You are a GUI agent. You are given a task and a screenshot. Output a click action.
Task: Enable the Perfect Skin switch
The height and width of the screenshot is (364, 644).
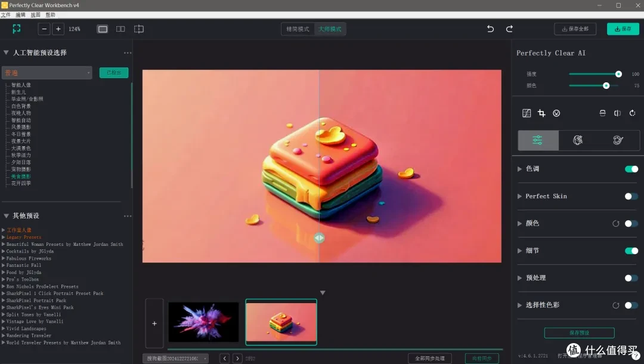631,196
